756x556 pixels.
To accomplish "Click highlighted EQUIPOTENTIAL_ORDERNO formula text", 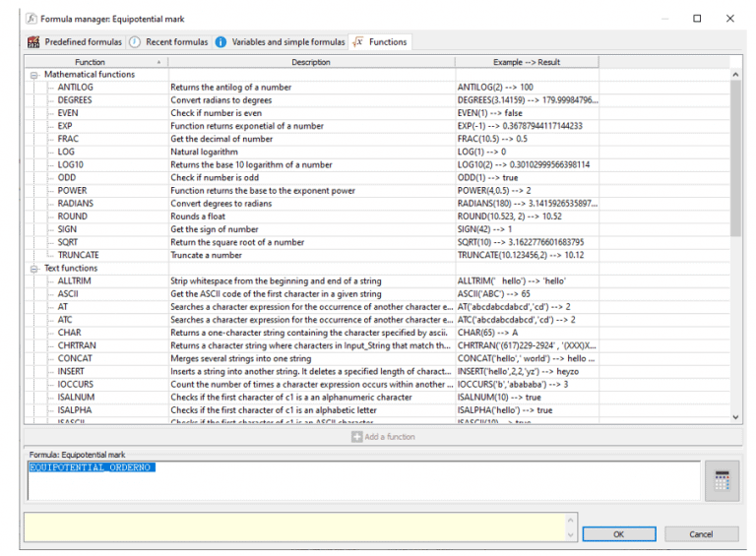I will pyautogui.click(x=93, y=467).
